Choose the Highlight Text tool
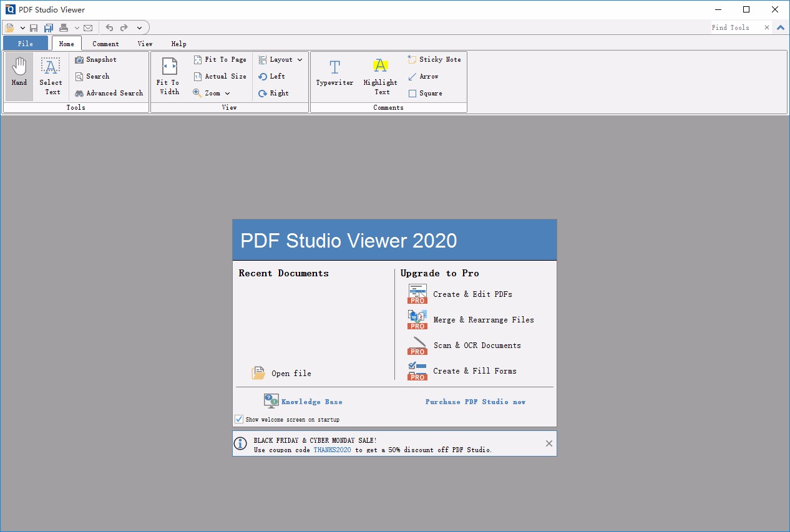 (380, 75)
